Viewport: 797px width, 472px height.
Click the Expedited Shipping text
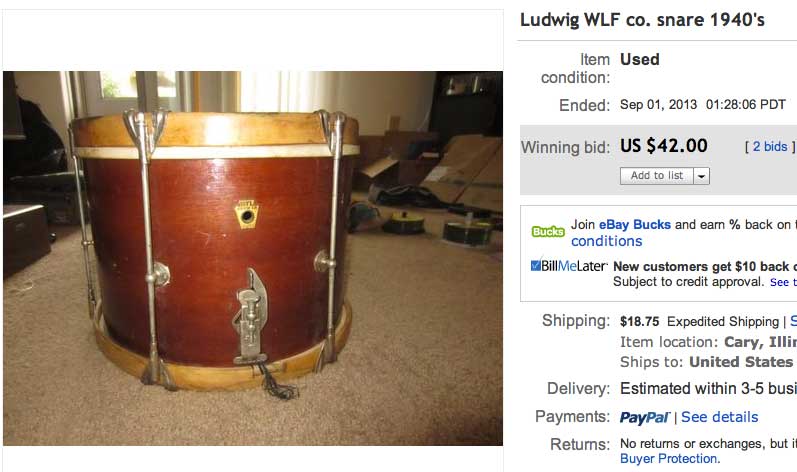point(723,322)
